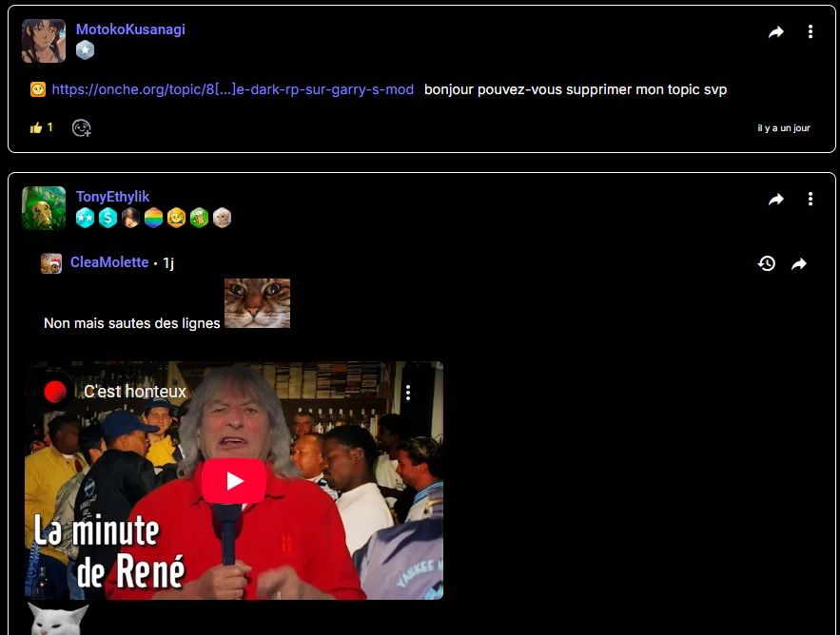The image size is (840, 635).
Task: Play the 'La minute de René' YouTube video
Action: tap(234, 481)
